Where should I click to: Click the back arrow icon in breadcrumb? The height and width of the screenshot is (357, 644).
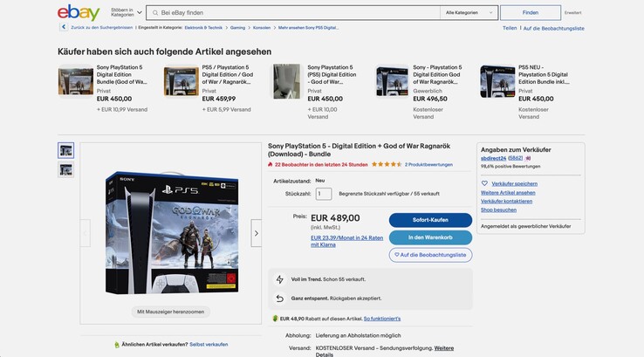coord(63,27)
